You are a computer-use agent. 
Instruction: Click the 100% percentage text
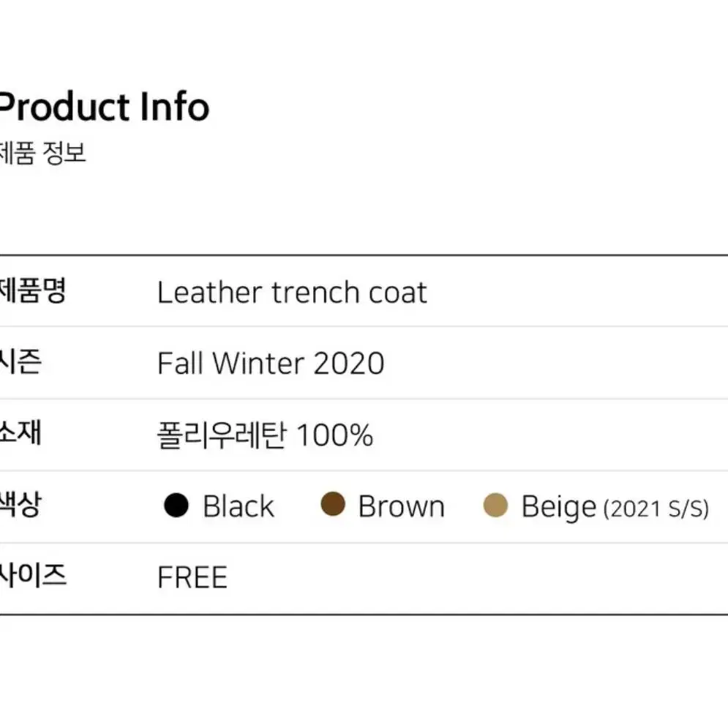click(x=334, y=435)
